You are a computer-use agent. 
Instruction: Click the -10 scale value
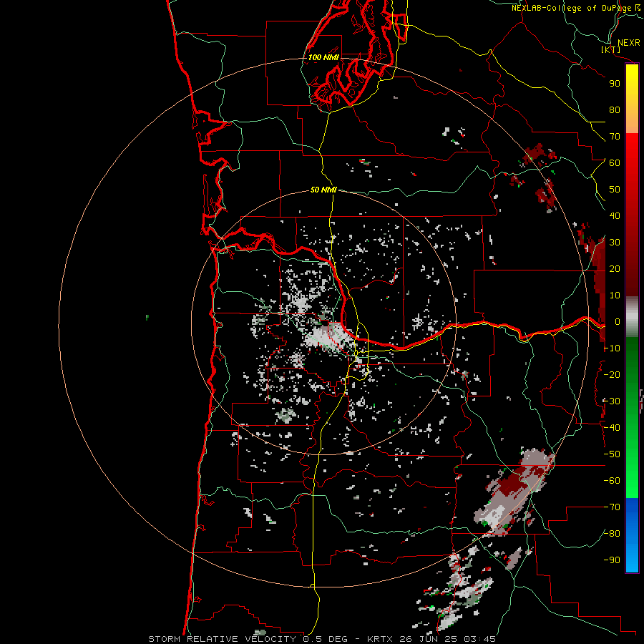point(612,348)
